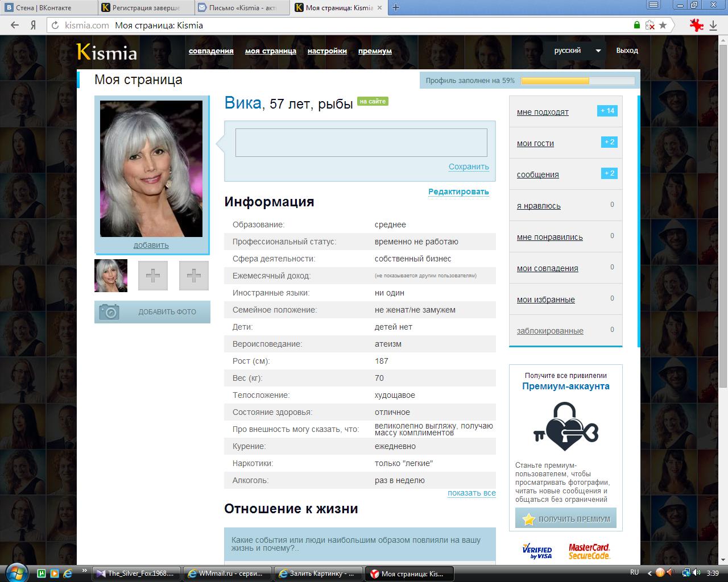This screenshot has height=582, width=728.
Task: Click Сохранить link under status box
Action: coord(469,167)
